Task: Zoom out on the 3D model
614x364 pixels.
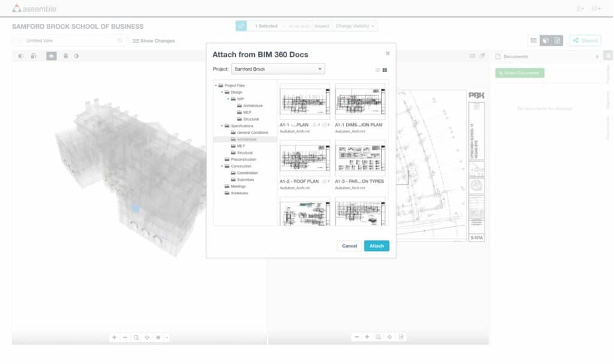Action: (x=125, y=338)
